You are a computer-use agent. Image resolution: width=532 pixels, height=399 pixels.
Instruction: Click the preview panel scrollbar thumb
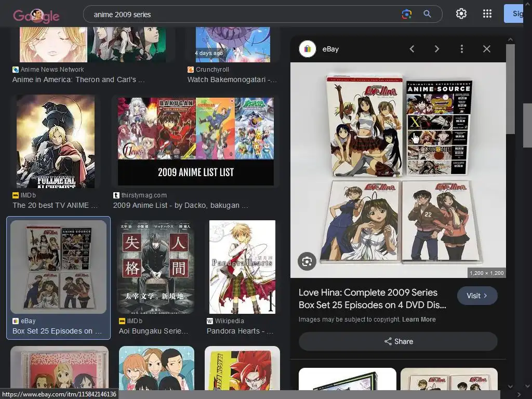[510, 89]
